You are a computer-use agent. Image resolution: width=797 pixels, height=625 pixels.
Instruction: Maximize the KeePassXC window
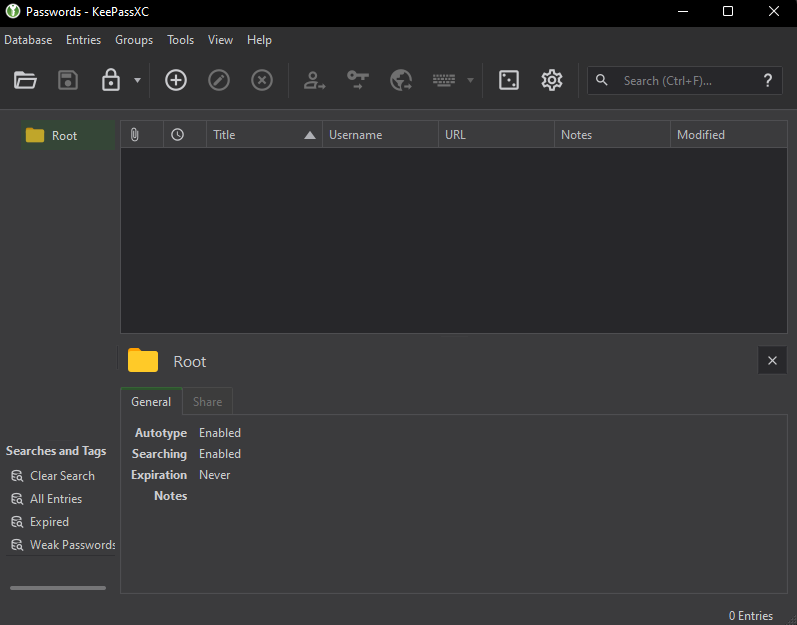tap(728, 11)
